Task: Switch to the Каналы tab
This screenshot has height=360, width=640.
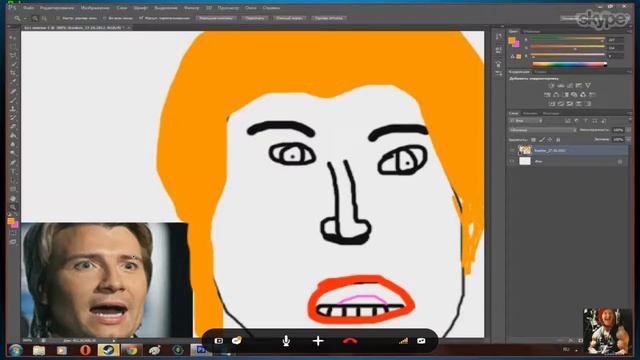Action: coord(530,113)
